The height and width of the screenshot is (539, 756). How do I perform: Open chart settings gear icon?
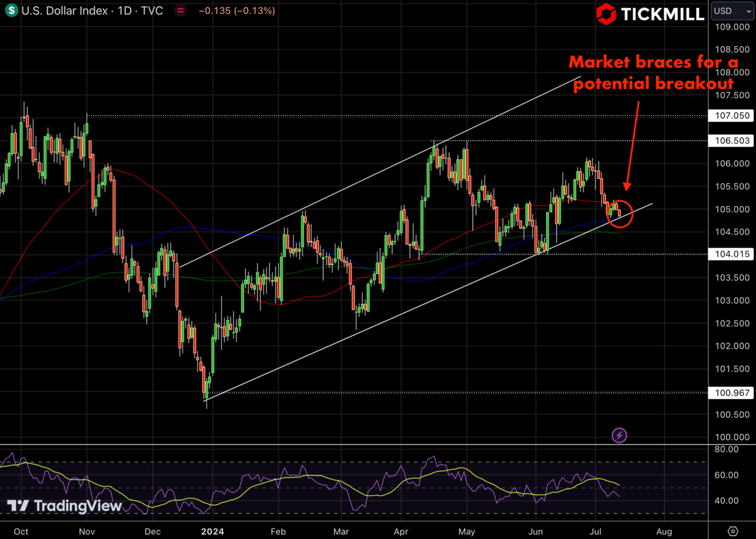coord(733,531)
